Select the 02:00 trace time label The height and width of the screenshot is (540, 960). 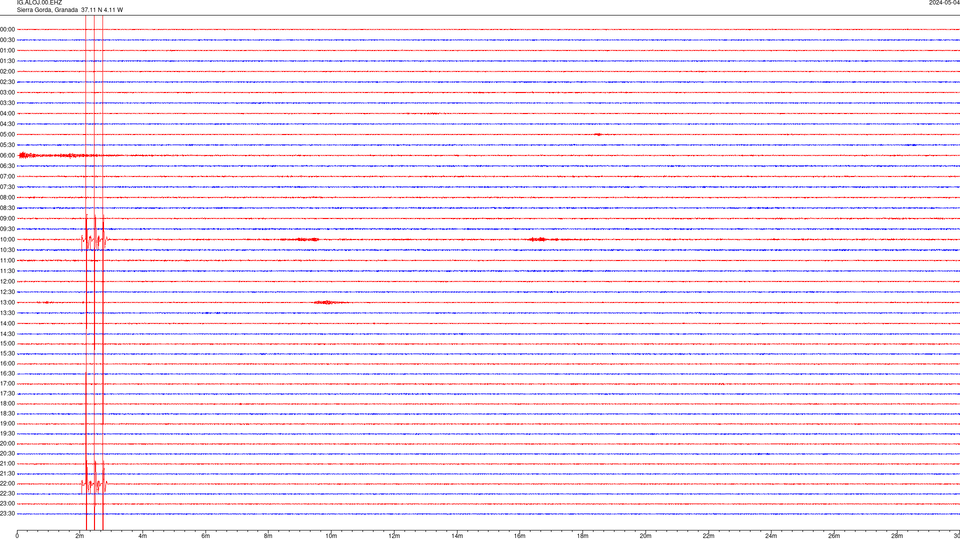[7, 72]
